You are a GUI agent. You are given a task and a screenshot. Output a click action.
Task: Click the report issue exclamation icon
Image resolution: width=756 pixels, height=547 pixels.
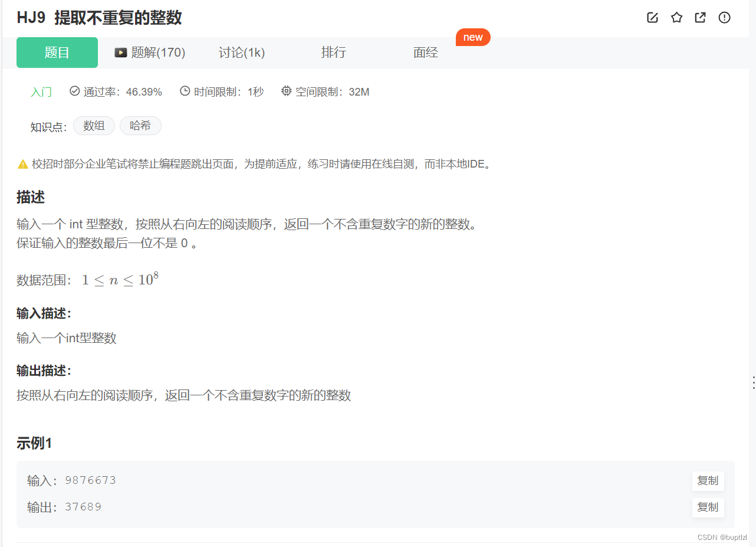pyautogui.click(x=724, y=18)
